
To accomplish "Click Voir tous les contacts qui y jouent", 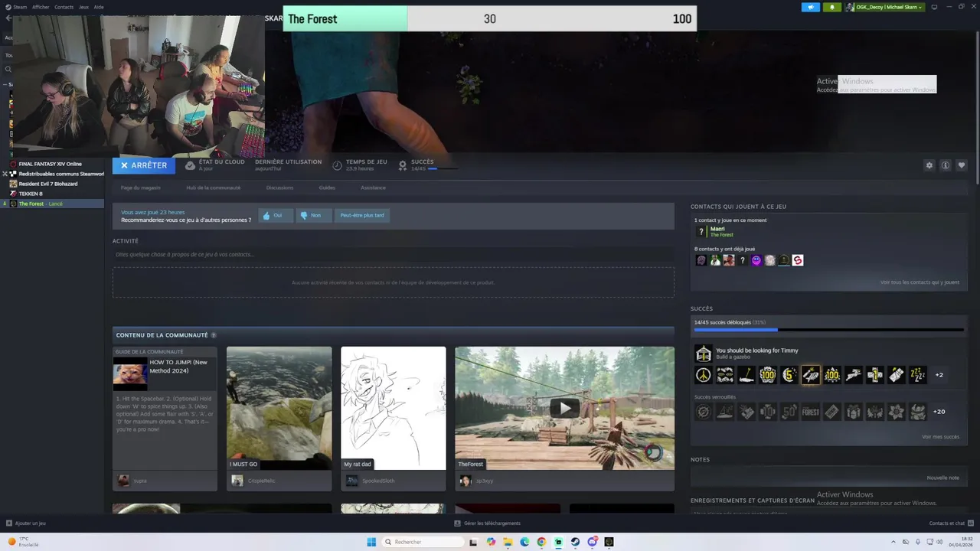I will click(920, 282).
